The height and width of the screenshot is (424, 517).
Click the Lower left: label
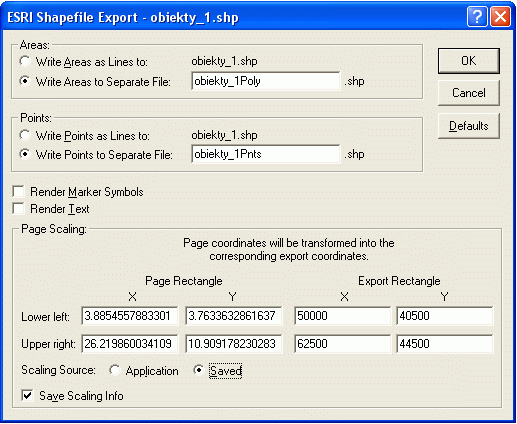pyautogui.click(x=45, y=317)
